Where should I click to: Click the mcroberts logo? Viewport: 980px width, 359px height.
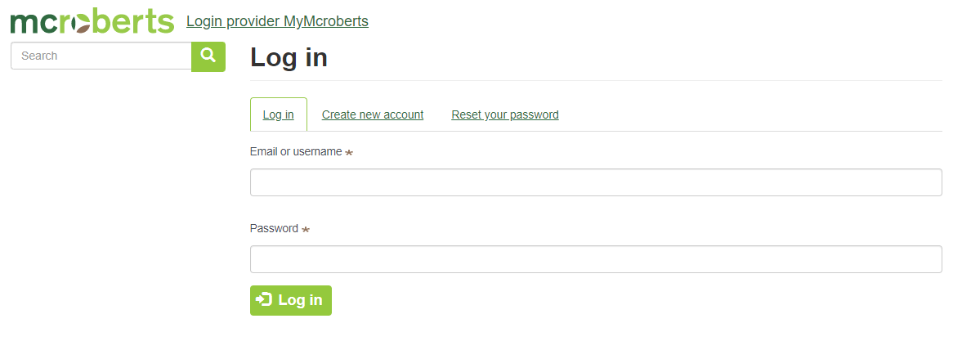pos(92,22)
